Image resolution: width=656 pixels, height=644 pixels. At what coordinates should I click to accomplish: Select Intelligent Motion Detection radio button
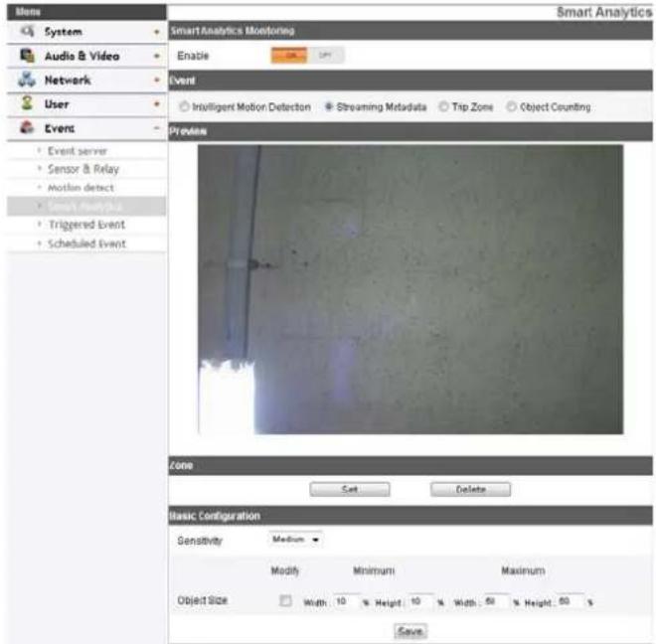click(x=184, y=106)
